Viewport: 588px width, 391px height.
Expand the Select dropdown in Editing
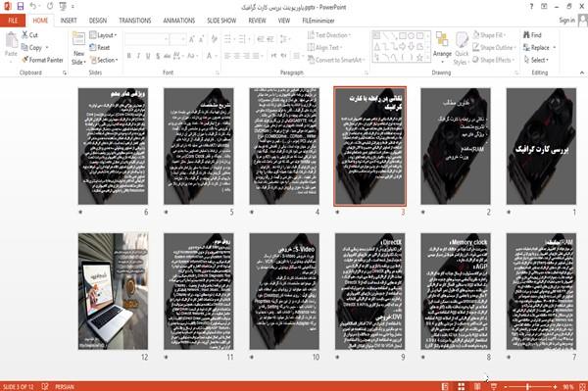pos(536,60)
